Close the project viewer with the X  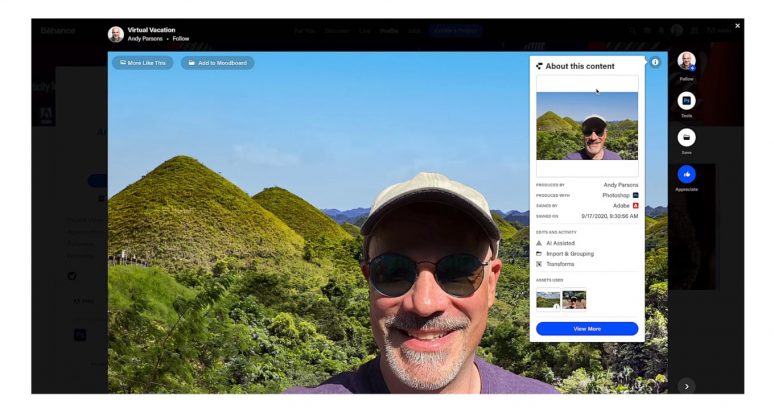[738, 25]
